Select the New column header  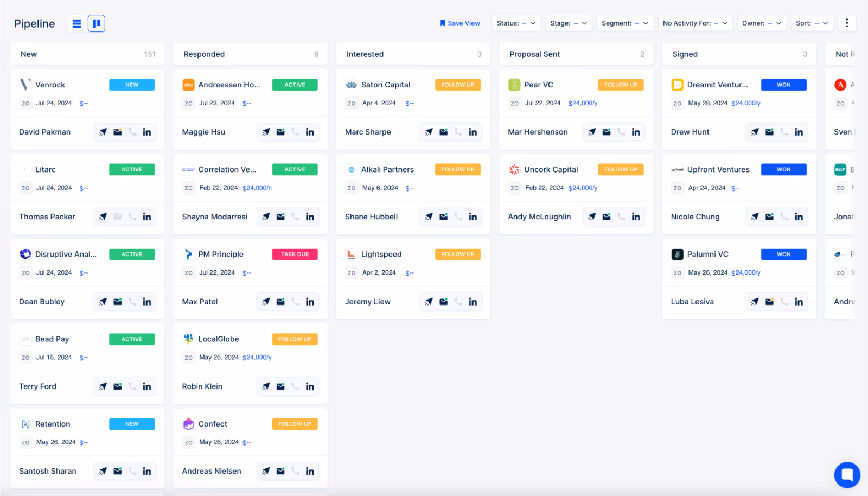pos(88,54)
